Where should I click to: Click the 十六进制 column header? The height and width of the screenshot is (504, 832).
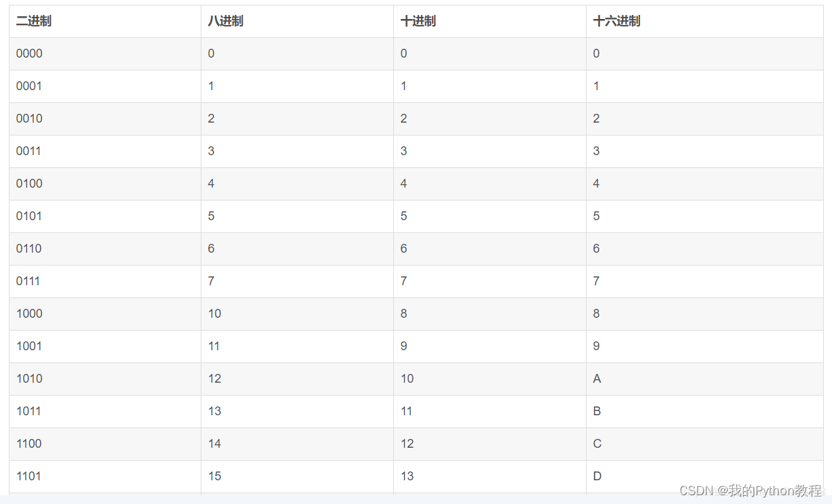tap(616, 21)
